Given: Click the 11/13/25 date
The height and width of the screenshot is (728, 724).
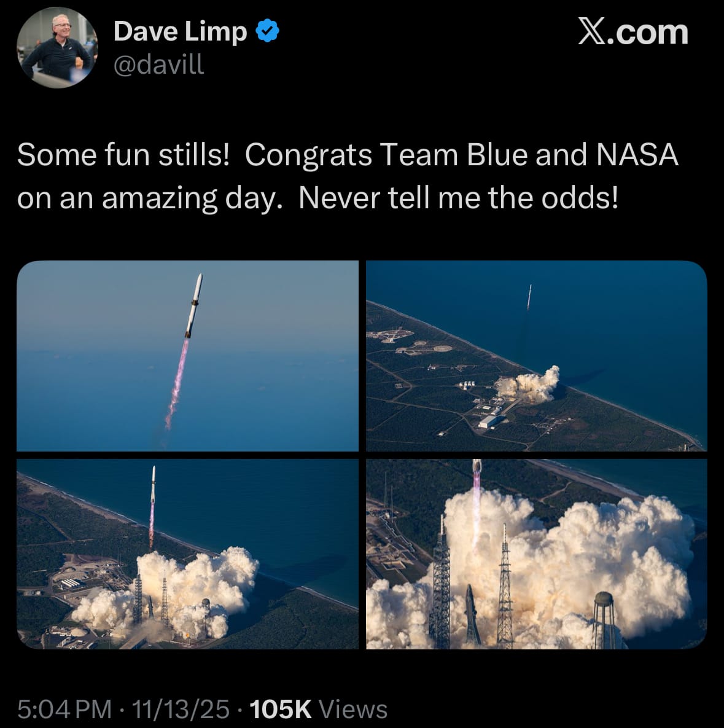Looking at the screenshot, I should pos(181,709).
